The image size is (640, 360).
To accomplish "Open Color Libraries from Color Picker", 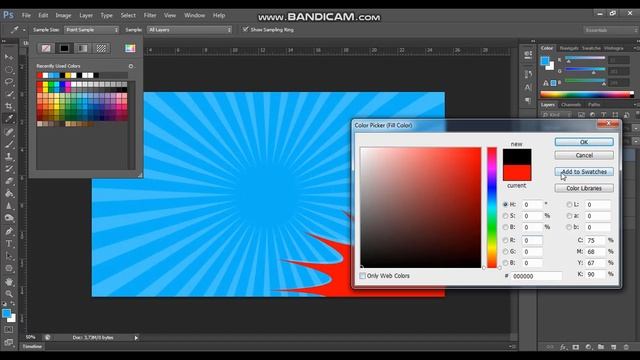I will tap(584, 188).
